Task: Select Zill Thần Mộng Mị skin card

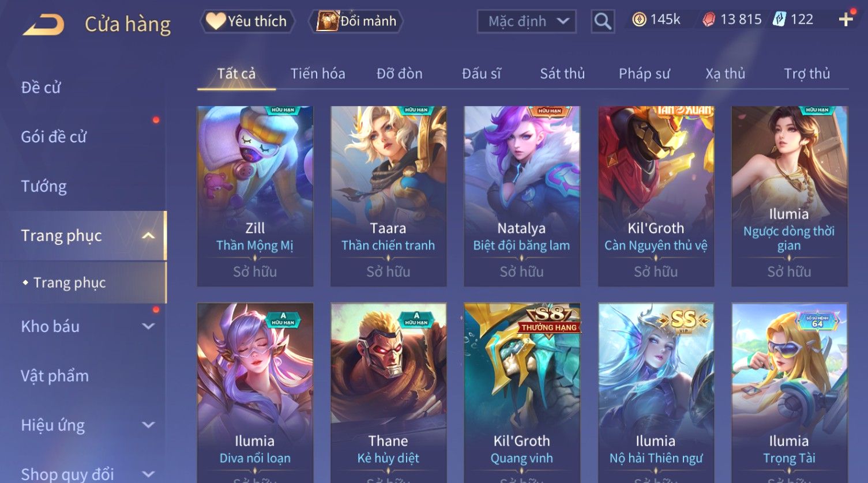Action: 255,196
